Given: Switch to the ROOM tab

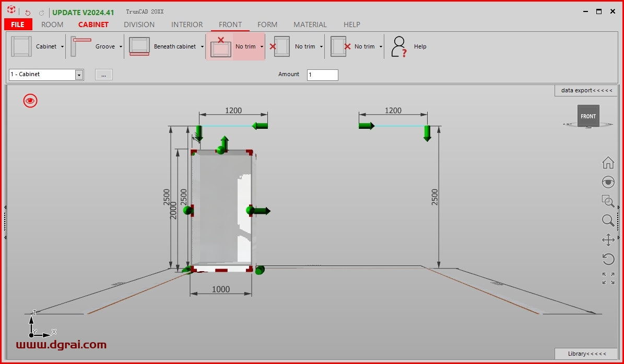Looking at the screenshot, I should (52, 25).
